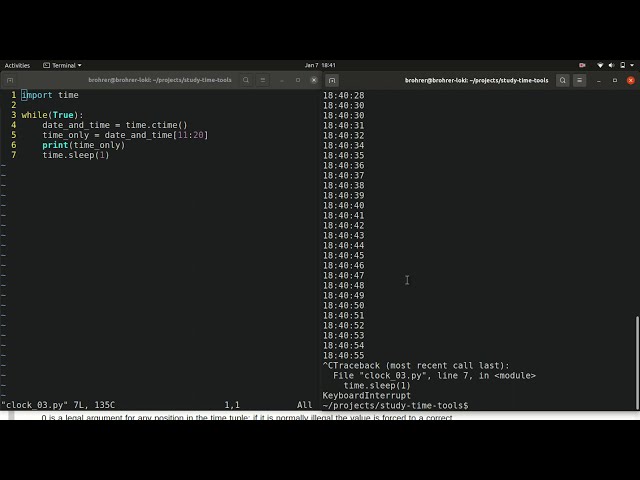The image size is (640, 480).
Task: Click the output line 18:40:55
Action: (x=344, y=356)
